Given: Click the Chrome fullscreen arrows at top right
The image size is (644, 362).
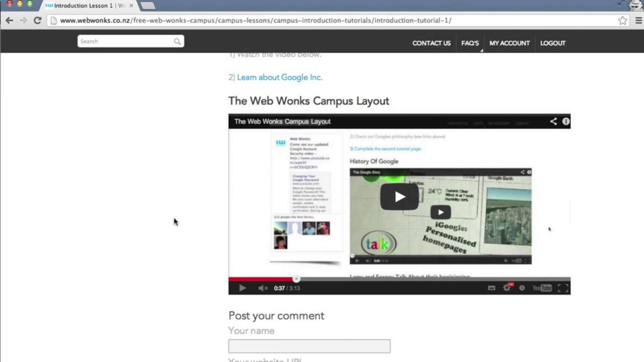Looking at the screenshot, I should pos(621,4).
